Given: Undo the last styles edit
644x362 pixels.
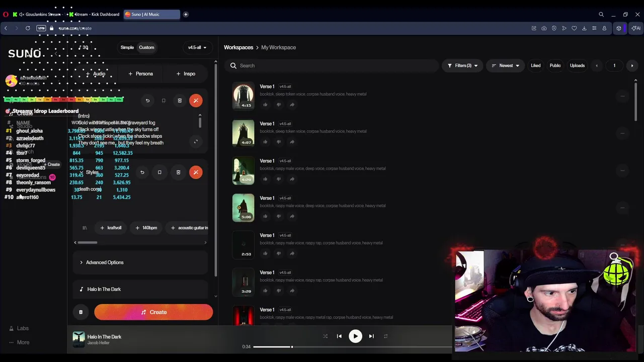Looking at the screenshot, I should click(x=142, y=172).
